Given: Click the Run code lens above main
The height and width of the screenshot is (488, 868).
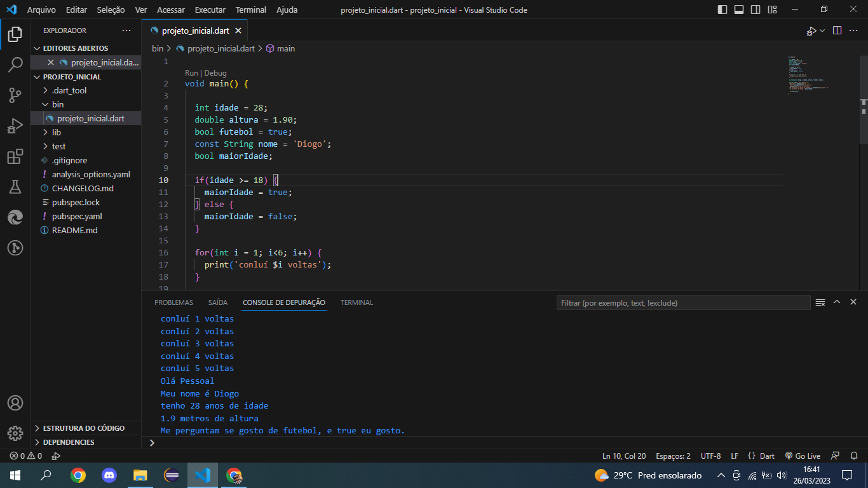Looking at the screenshot, I should point(191,73).
